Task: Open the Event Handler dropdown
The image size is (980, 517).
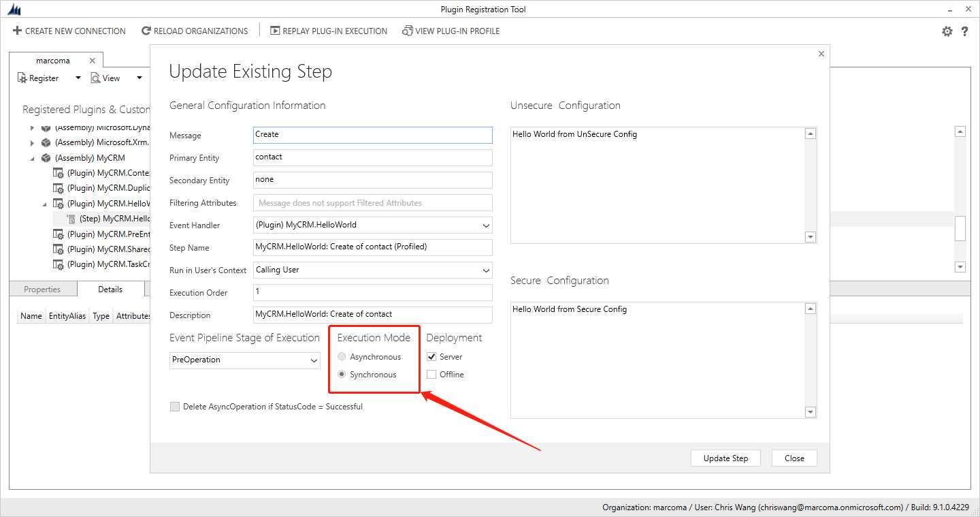Action: [486, 225]
